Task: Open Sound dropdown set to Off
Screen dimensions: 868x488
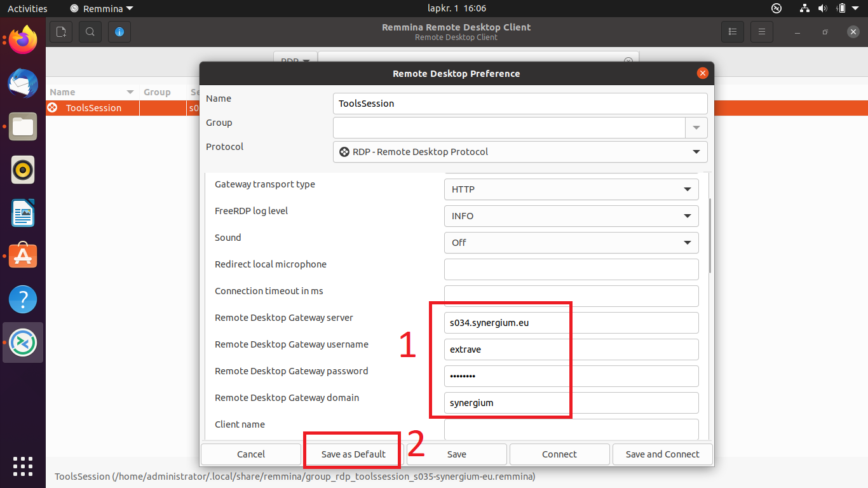Action: pyautogui.click(x=571, y=243)
